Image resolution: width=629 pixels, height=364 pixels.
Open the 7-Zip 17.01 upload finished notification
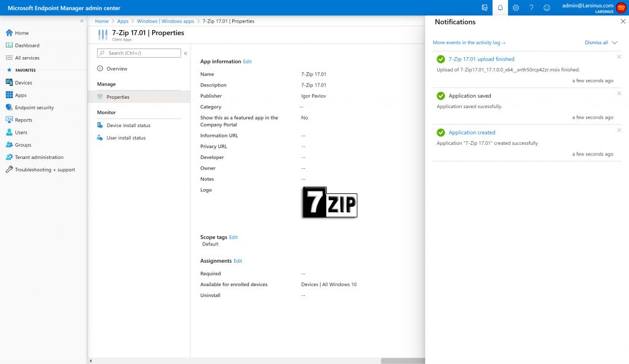[x=482, y=59]
